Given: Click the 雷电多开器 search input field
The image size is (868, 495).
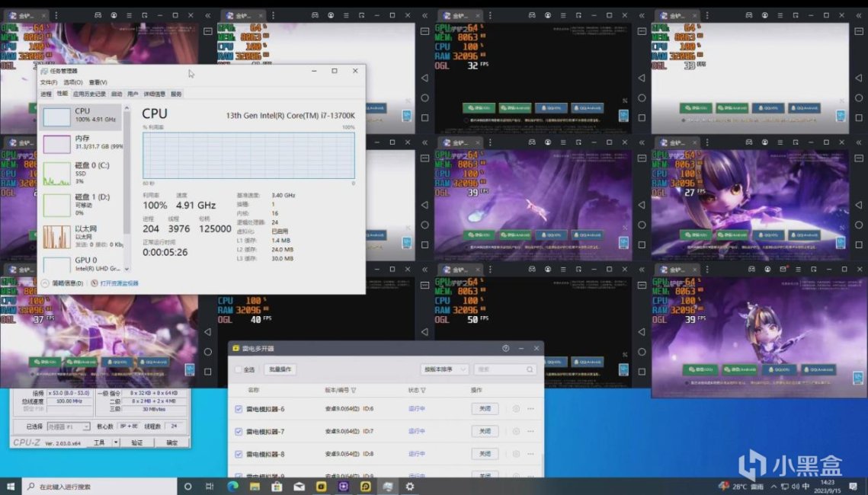Looking at the screenshot, I should (x=504, y=369).
